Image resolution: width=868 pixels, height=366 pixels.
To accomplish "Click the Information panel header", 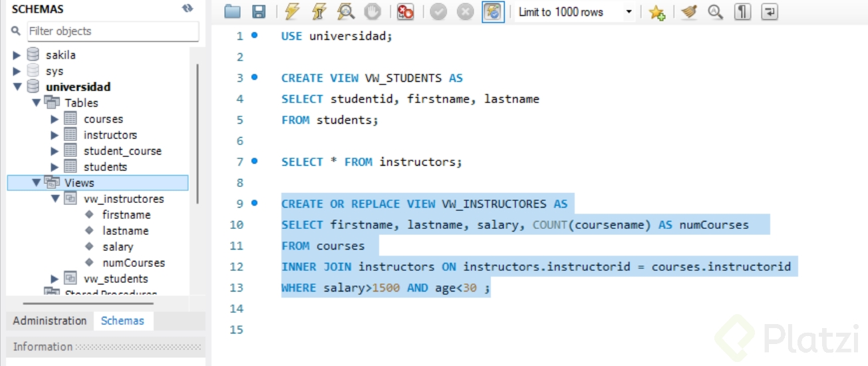I will (106, 347).
